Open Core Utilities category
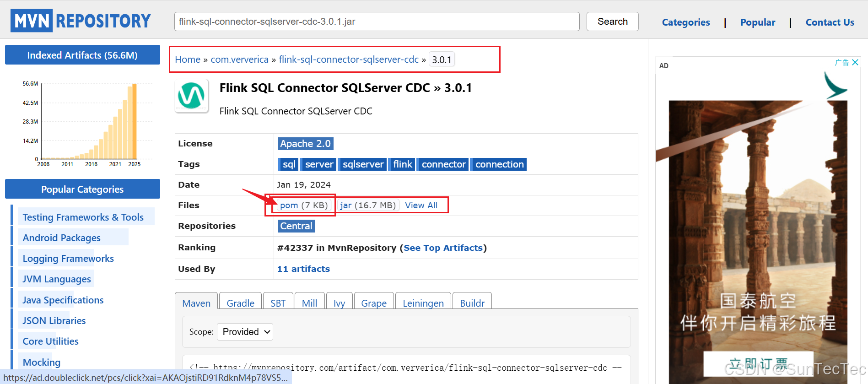This screenshot has height=384, width=868. pos(50,341)
